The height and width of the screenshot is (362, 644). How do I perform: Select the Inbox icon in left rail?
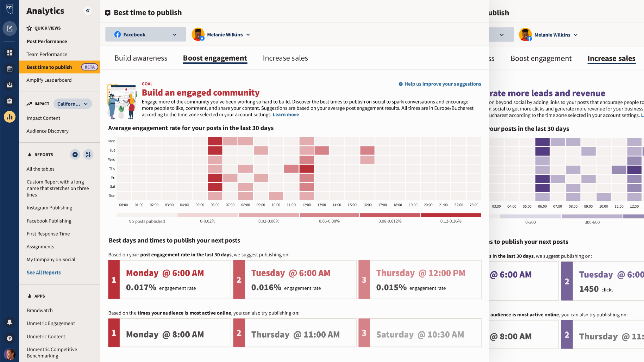[x=10, y=85]
